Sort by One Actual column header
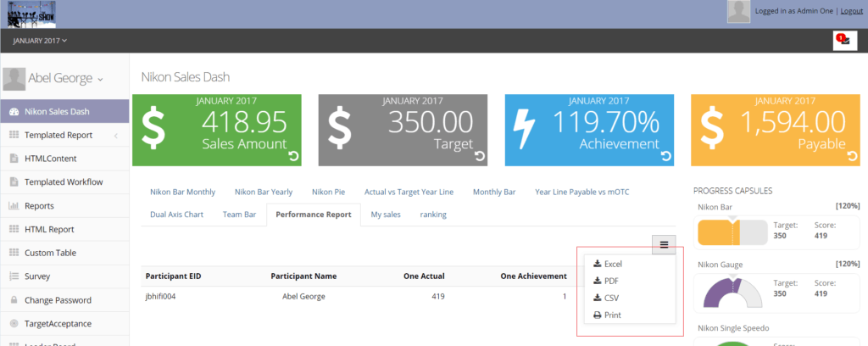Image resolution: width=868 pixels, height=346 pixels. [x=424, y=276]
